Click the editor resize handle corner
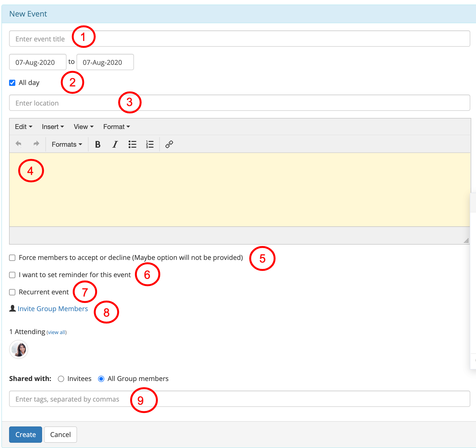The image size is (476, 448). (x=466, y=241)
